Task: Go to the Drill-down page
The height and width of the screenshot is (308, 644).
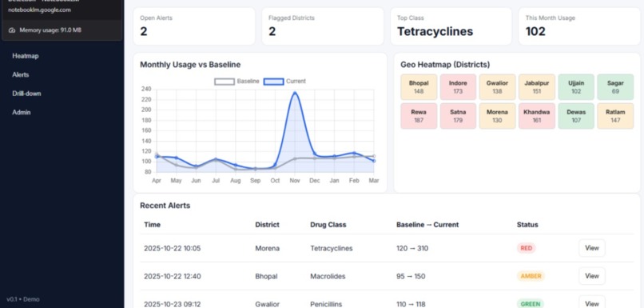Action: pyautogui.click(x=26, y=94)
